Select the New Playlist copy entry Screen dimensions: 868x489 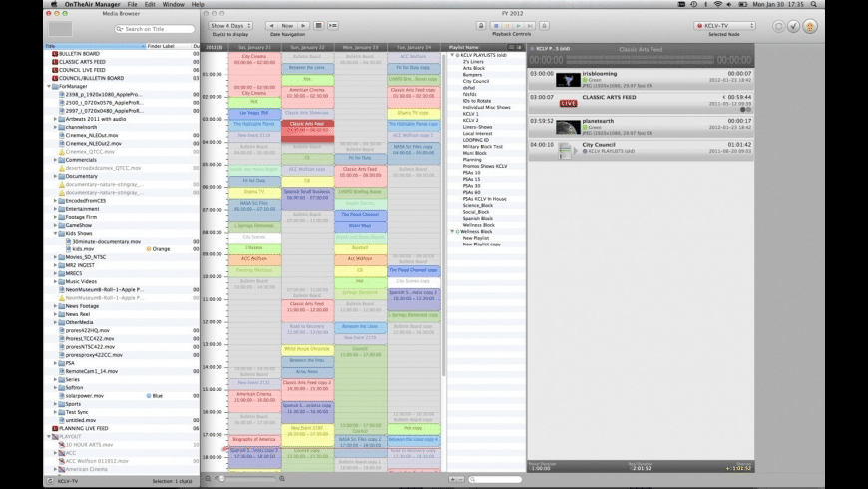tap(481, 244)
